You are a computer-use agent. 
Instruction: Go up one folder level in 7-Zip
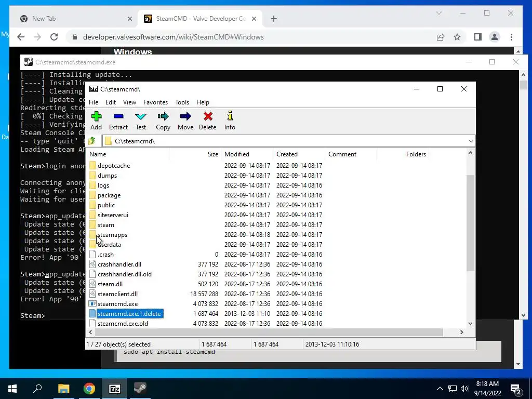92,141
